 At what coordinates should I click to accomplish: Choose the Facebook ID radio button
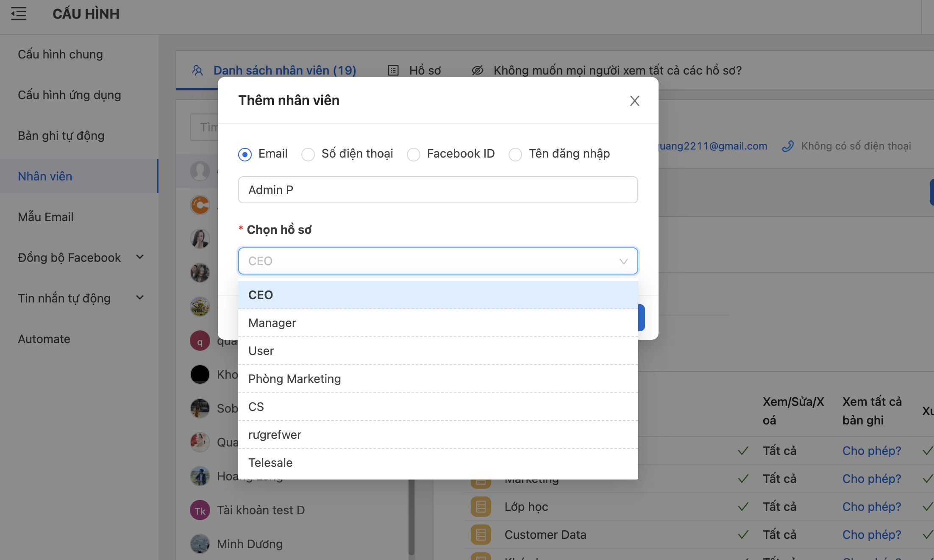click(x=414, y=154)
